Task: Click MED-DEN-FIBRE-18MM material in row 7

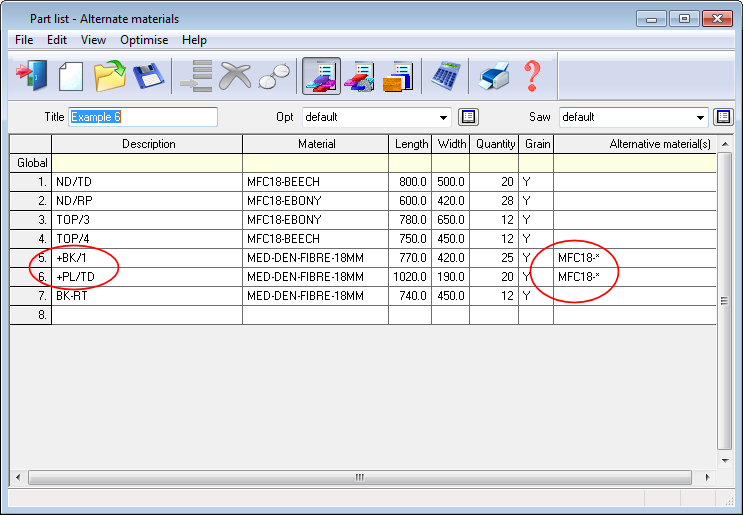Action: [x=316, y=296]
